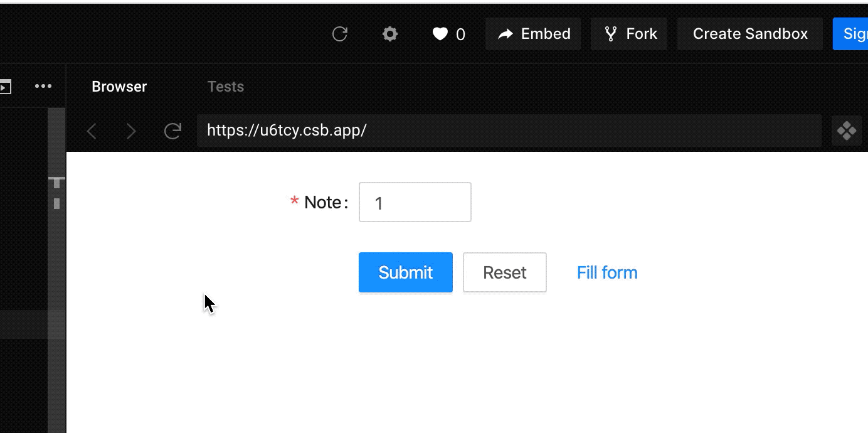The image size is (868, 433).
Task: Navigate back in the preview browser
Action: 92,131
